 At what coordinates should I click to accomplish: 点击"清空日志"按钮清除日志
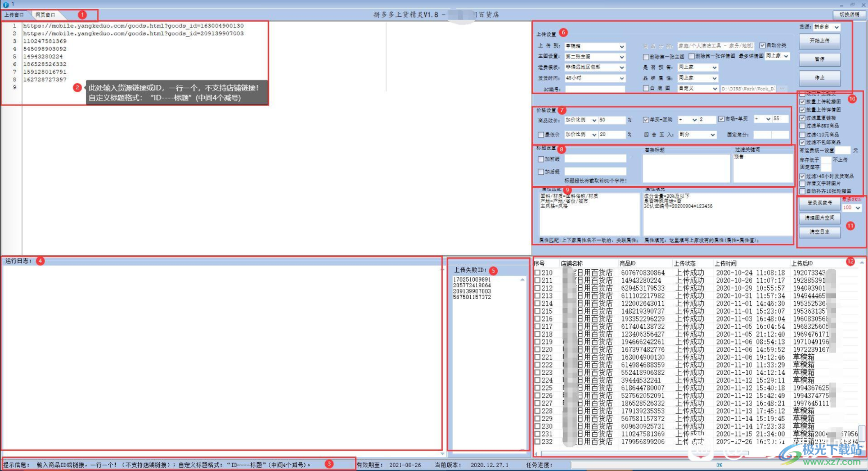(x=820, y=232)
